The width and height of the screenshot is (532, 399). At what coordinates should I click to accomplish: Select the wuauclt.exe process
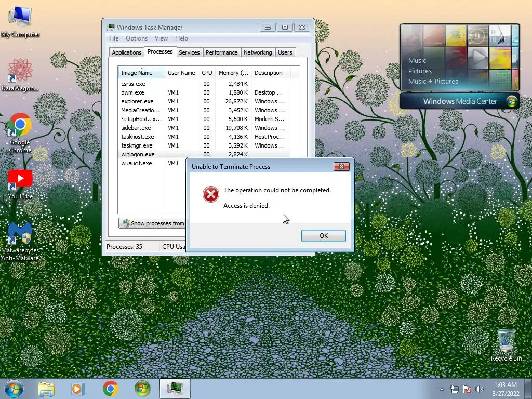(152, 163)
